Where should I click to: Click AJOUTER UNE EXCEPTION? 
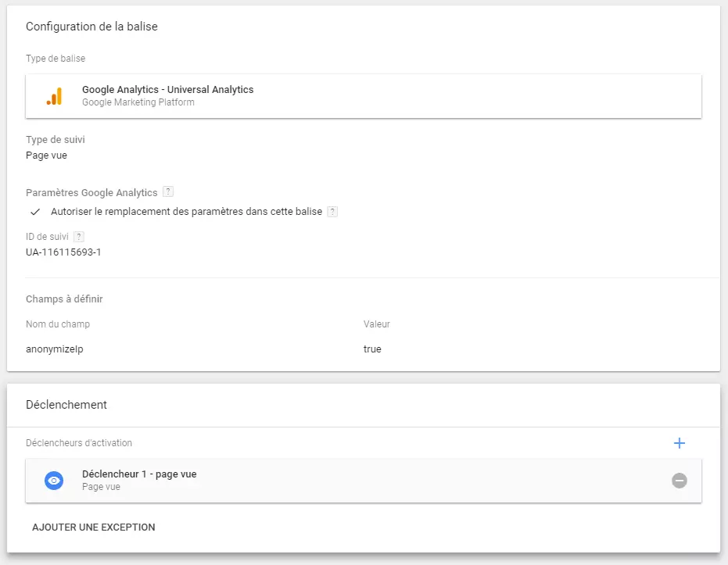pos(93,527)
